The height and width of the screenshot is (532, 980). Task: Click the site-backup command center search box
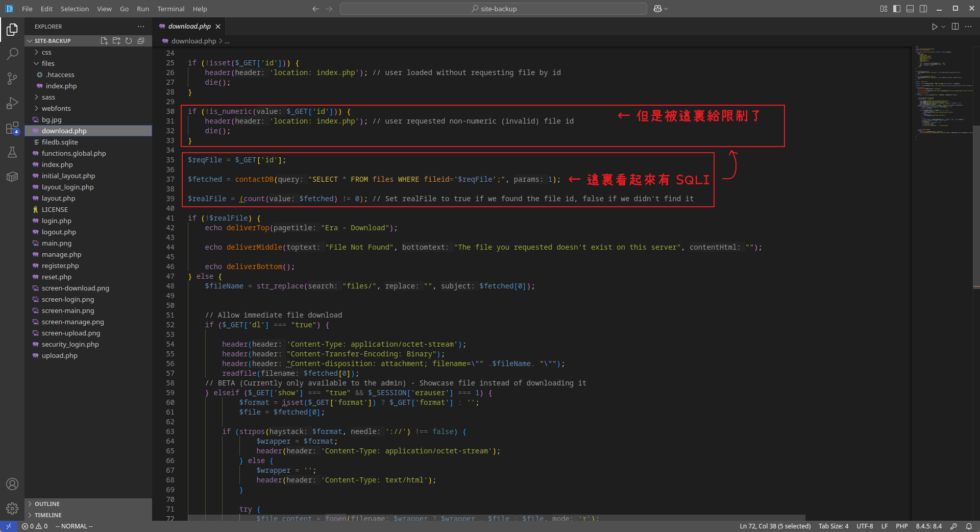tap(494, 9)
